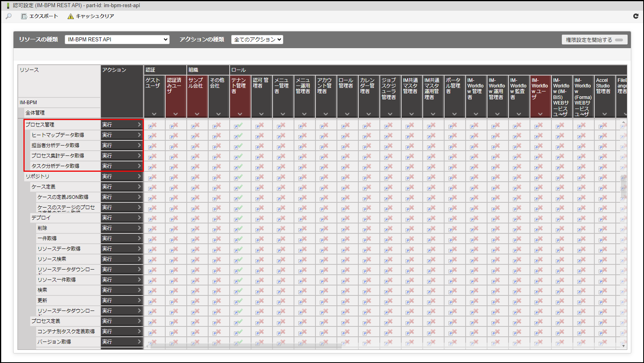644x363 pixels.
Task: Click バージョン取得 permission icon under ゲストユーザ
Action: (153, 342)
